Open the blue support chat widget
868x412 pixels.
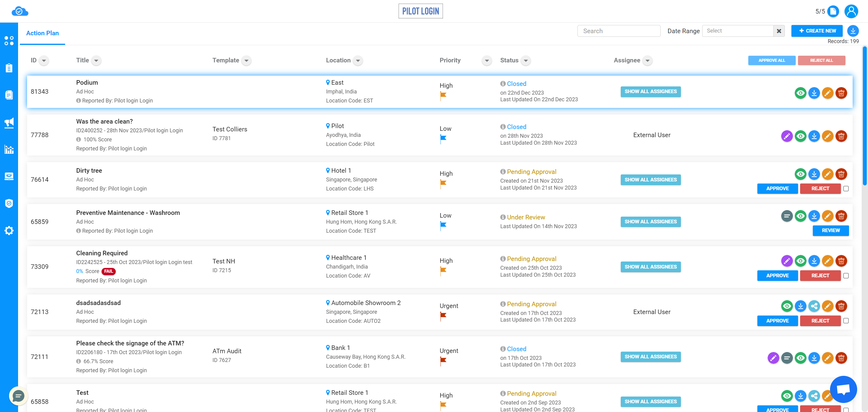coord(843,389)
